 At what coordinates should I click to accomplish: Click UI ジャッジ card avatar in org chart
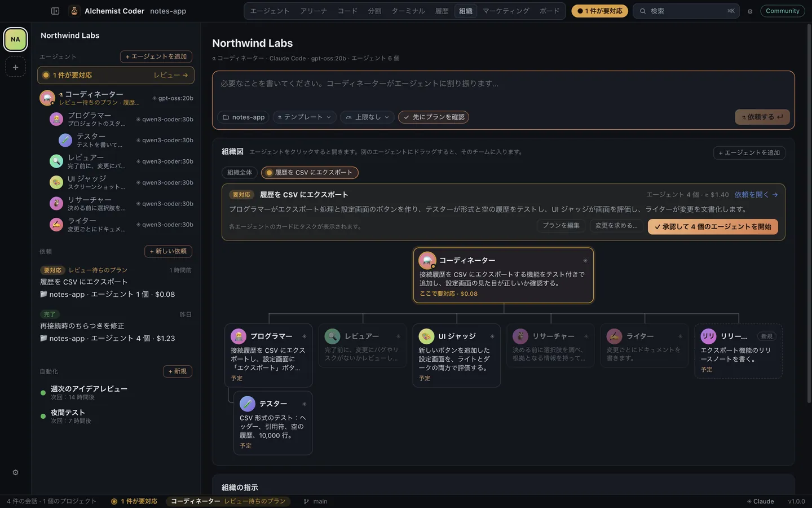coord(426,336)
